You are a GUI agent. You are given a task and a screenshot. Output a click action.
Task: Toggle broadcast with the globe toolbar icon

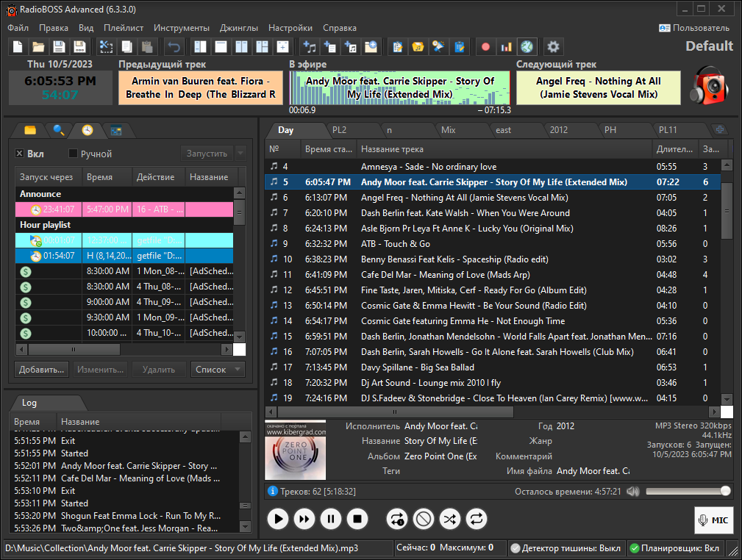click(527, 47)
